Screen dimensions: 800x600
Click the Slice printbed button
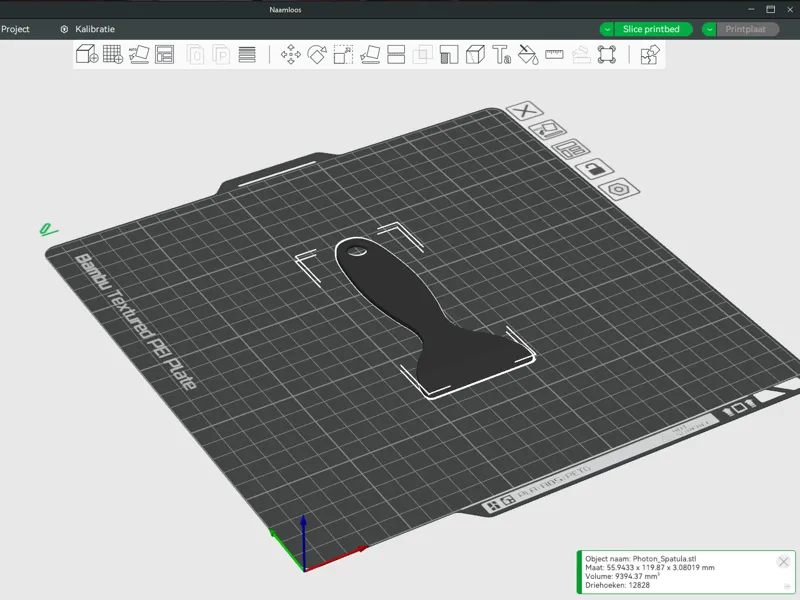coord(651,29)
